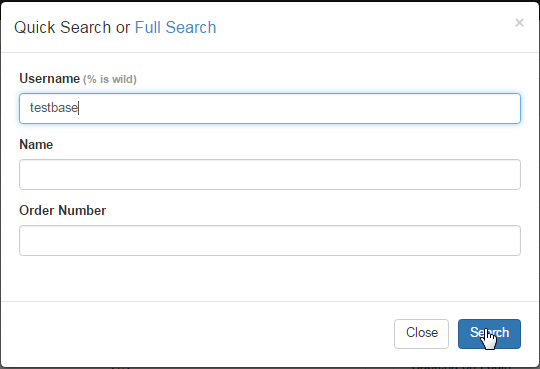Screen dimensions: 540x369
Task: Click header space right of Full Search
Action: [362, 27]
